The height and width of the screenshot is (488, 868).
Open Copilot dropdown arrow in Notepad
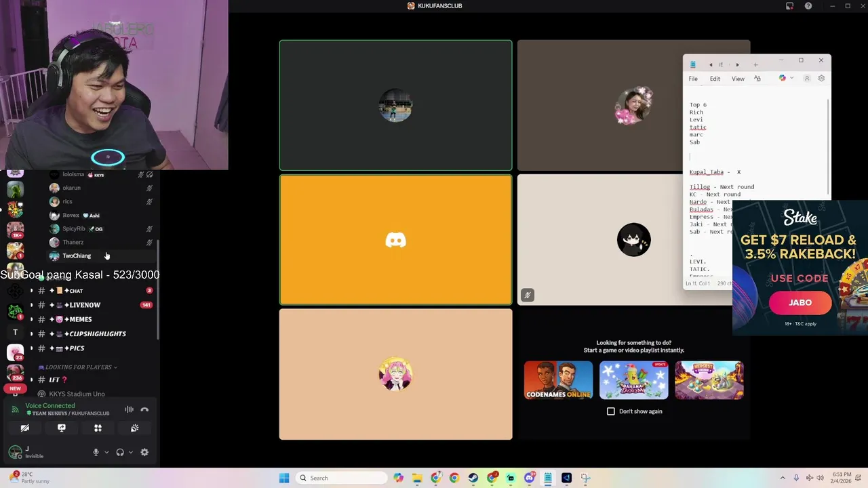pyautogui.click(x=791, y=79)
